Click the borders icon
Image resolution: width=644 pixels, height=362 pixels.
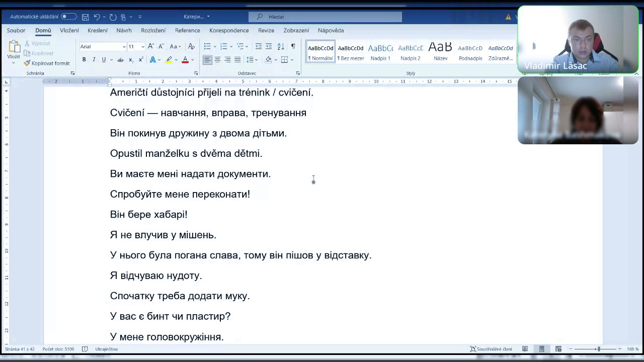click(x=284, y=60)
